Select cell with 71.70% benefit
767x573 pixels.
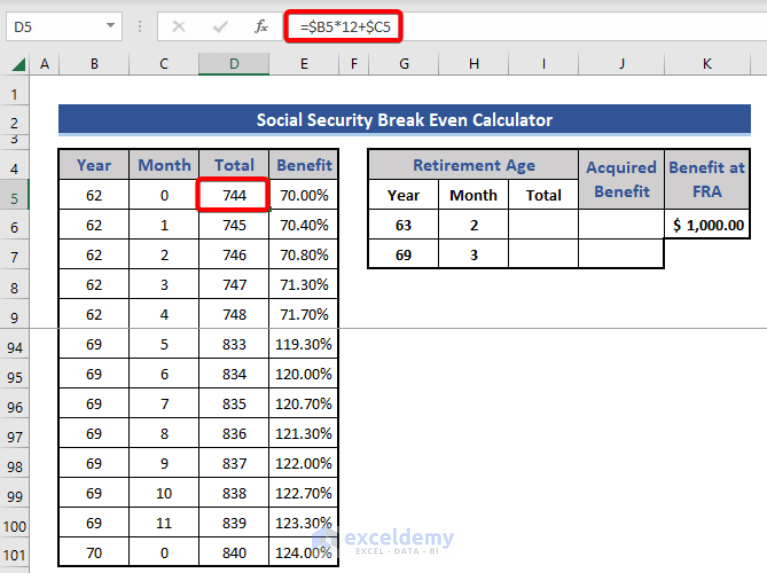[304, 315]
